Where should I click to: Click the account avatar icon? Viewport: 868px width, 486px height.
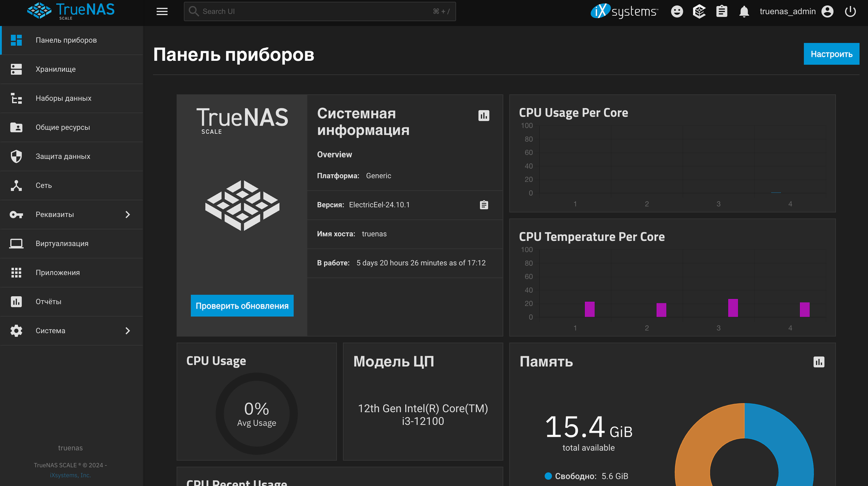coord(827,12)
